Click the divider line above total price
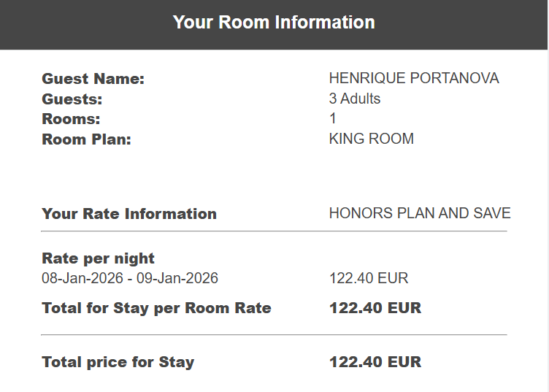 [274, 335]
